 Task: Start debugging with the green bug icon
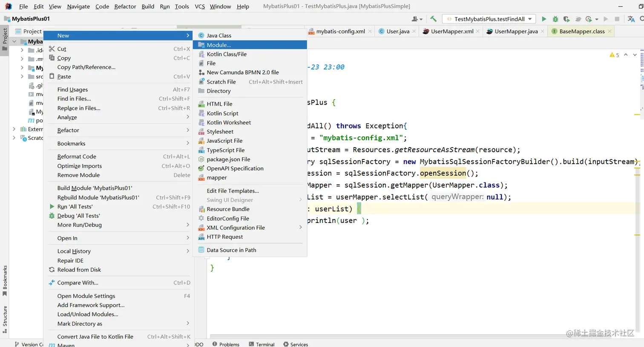pos(555,19)
